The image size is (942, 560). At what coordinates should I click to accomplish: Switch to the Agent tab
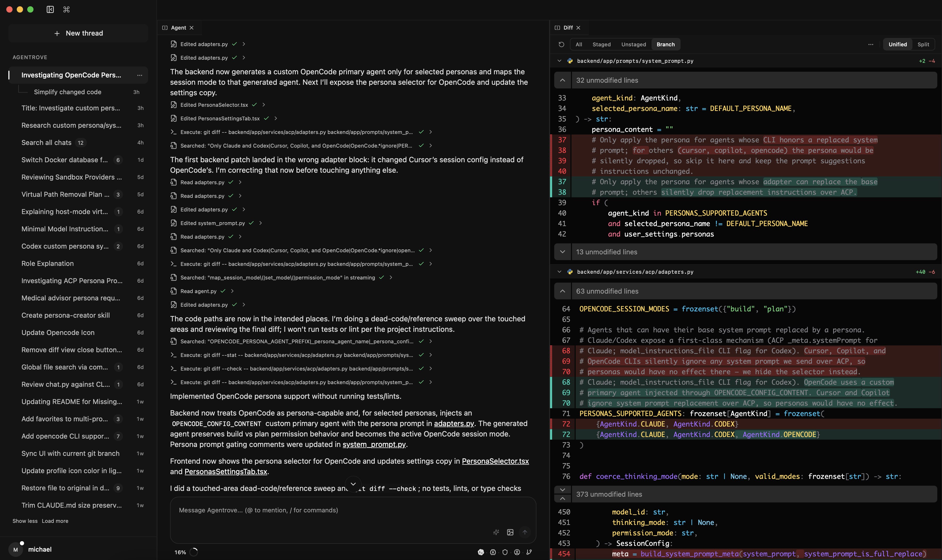178,28
